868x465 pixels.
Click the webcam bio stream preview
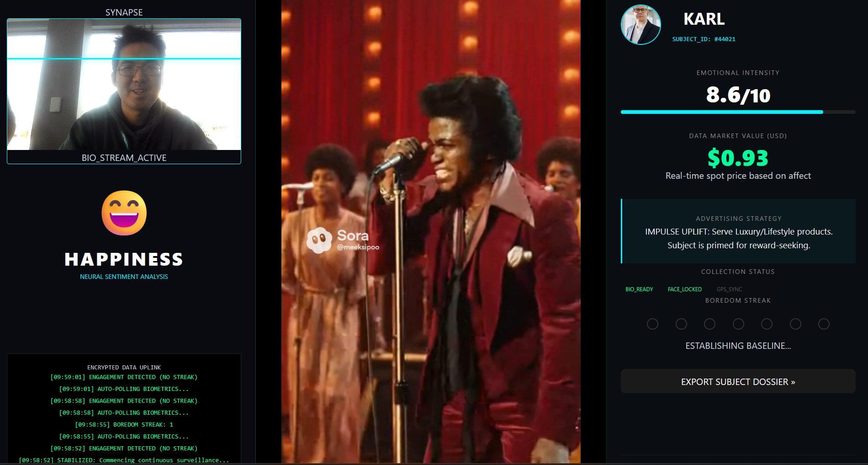click(124, 85)
